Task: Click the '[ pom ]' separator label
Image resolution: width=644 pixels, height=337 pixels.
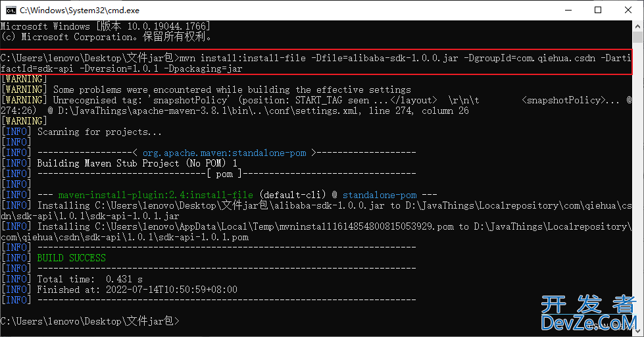Action: point(224,174)
